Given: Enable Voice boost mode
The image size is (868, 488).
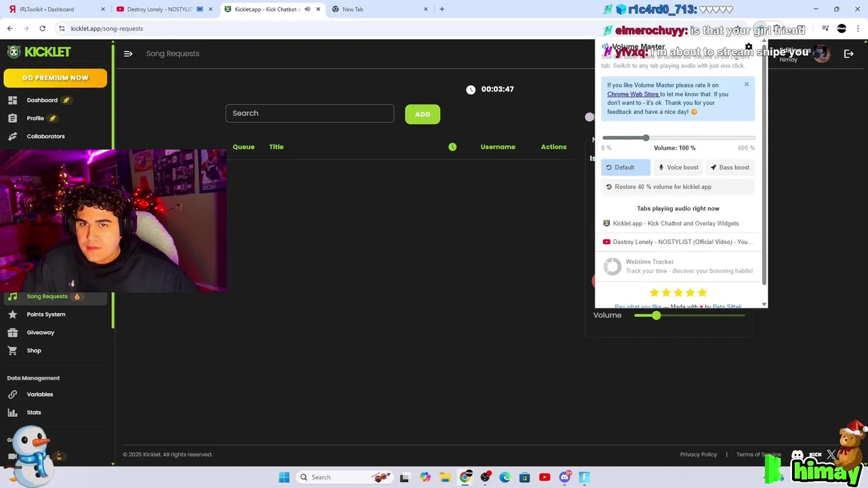Looking at the screenshot, I should [678, 167].
